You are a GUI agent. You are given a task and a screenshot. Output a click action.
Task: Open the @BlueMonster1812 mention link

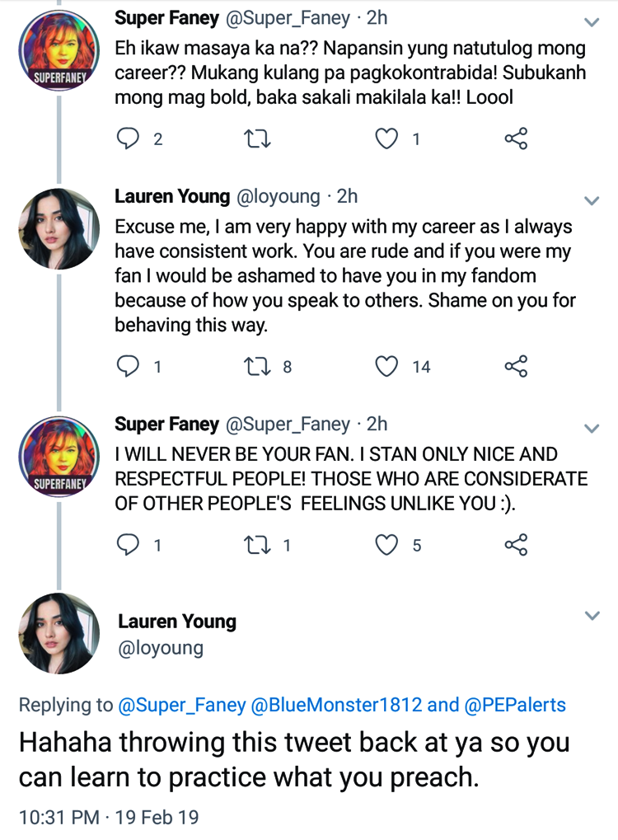(x=338, y=705)
